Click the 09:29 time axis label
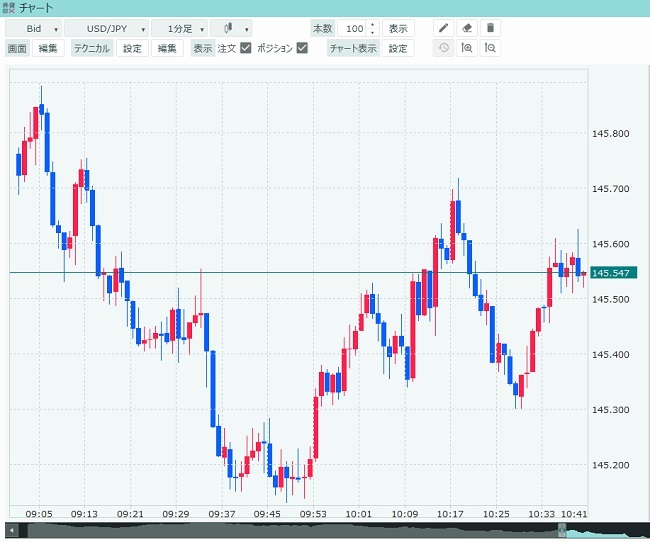The width and height of the screenshot is (650, 542). (176, 514)
